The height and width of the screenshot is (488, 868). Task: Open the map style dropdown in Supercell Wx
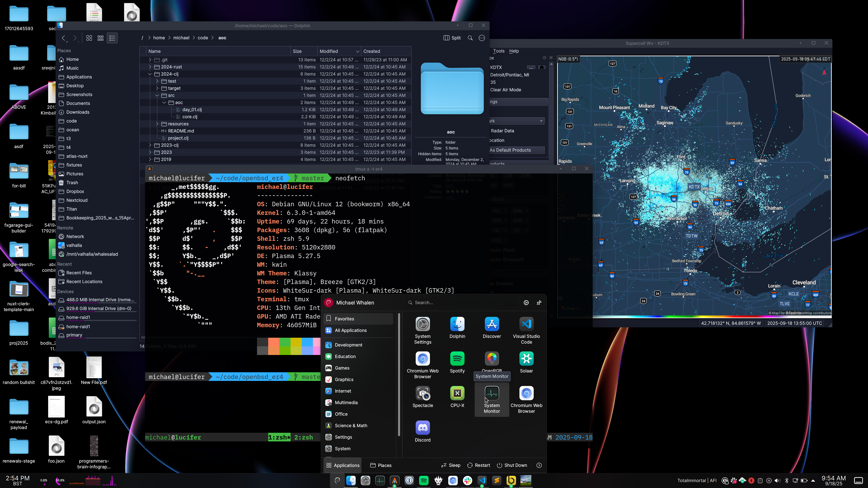click(x=517, y=121)
